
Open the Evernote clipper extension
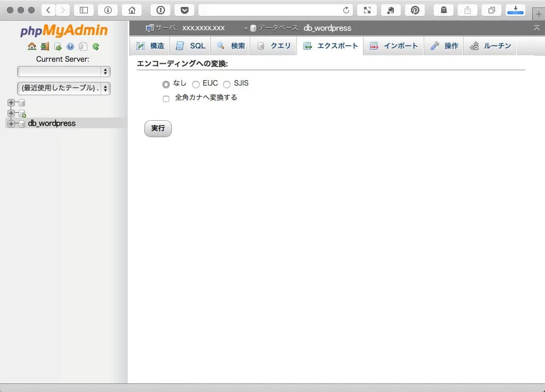391,10
